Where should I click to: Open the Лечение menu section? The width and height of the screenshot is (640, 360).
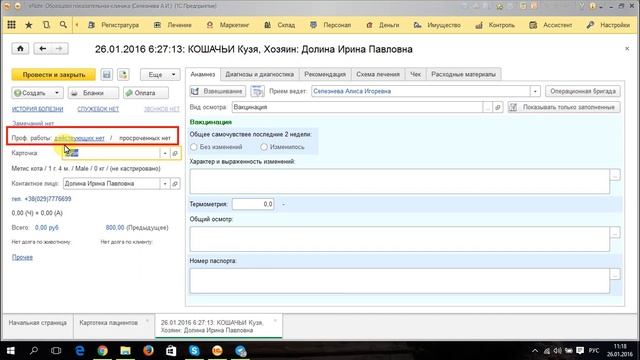click(x=173, y=25)
